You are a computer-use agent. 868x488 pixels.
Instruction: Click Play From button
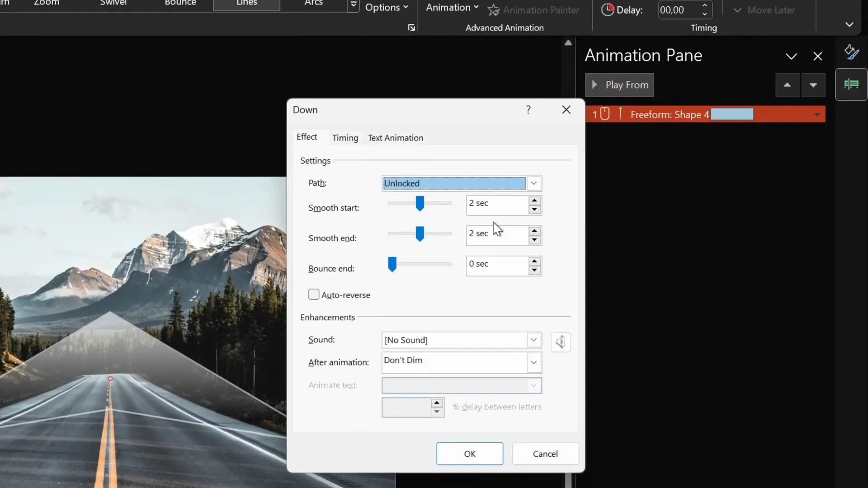point(619,85)
